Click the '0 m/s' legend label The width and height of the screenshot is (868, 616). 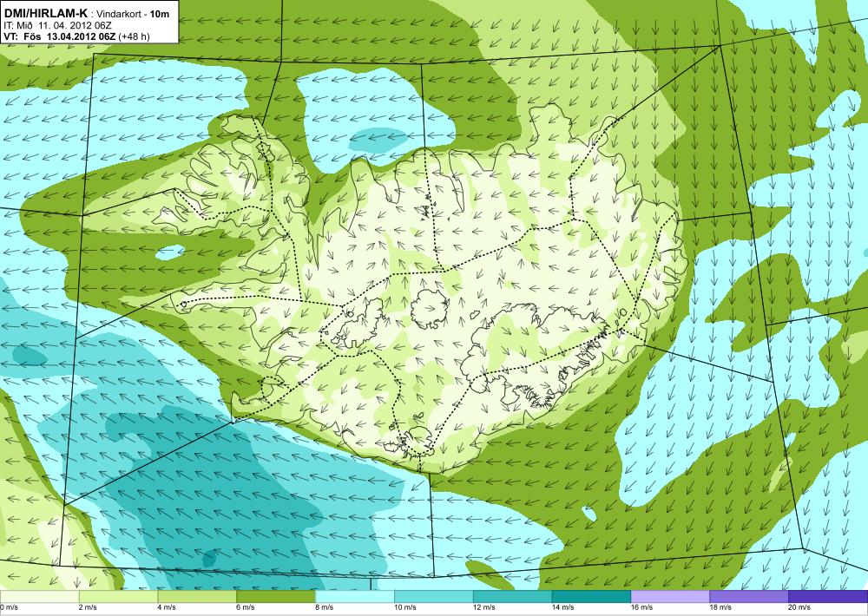point(9,607)
